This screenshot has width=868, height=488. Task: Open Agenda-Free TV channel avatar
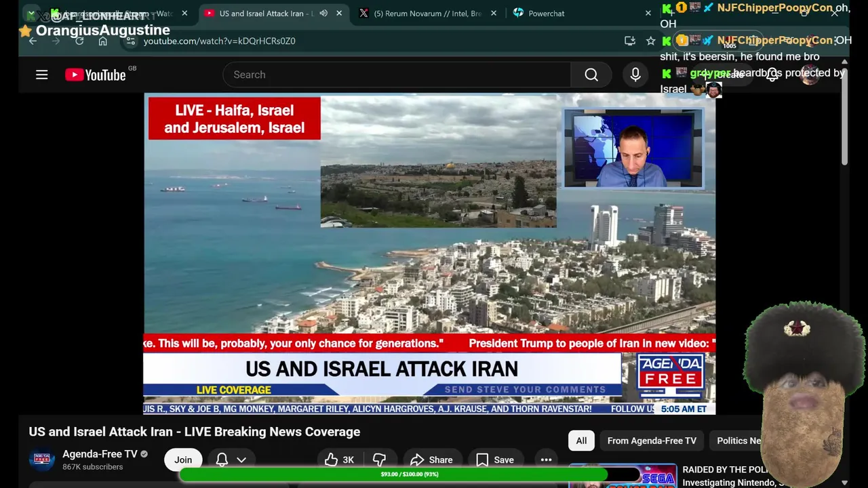point(41,460)
